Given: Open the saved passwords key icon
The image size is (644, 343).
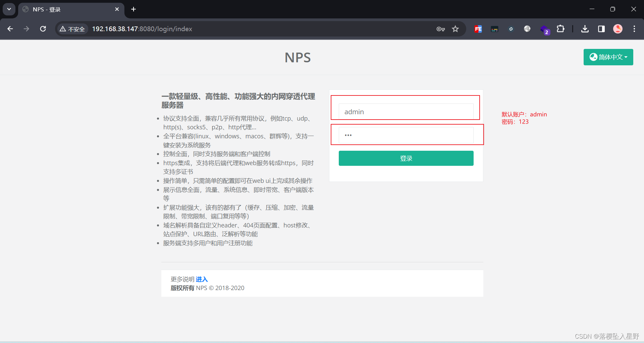Looking at the screenshot, I should click(440, 29).
